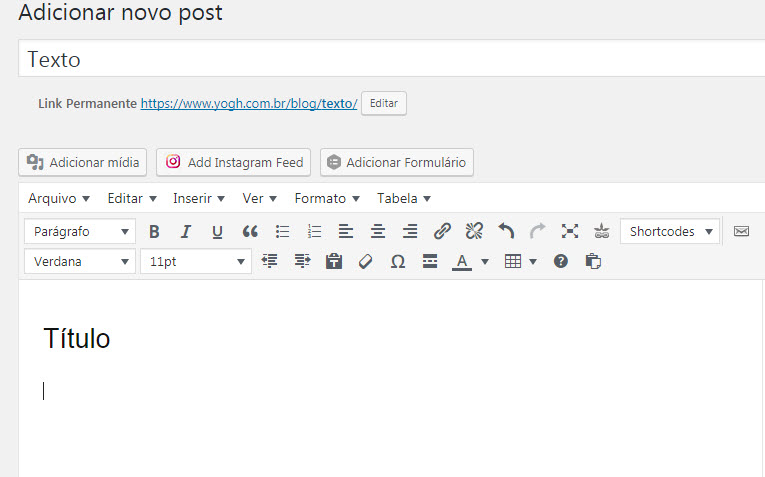
Task: Create a numbered list
Action: point(314,231)
